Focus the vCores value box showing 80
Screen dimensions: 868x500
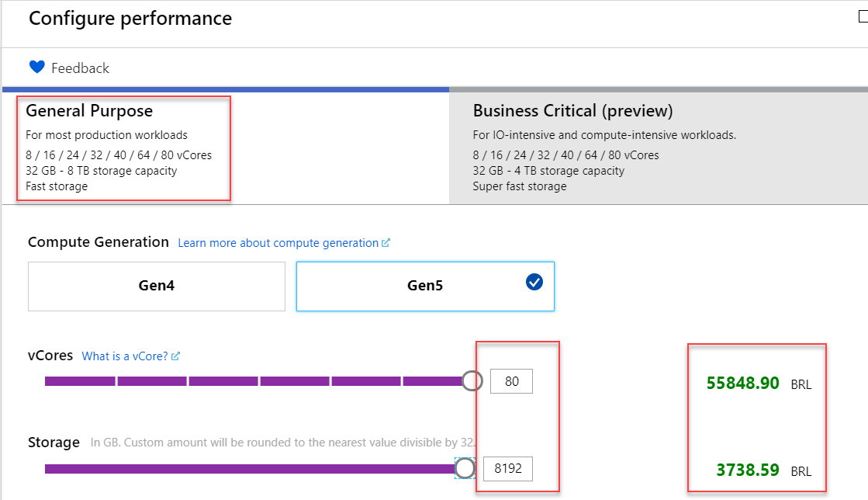tap(511, 381)
